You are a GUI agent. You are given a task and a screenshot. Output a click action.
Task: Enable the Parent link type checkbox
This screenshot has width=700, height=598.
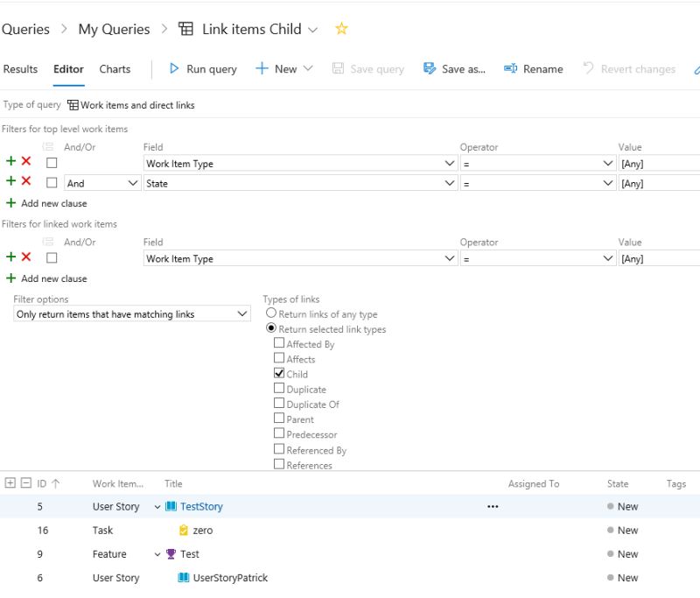280,419
